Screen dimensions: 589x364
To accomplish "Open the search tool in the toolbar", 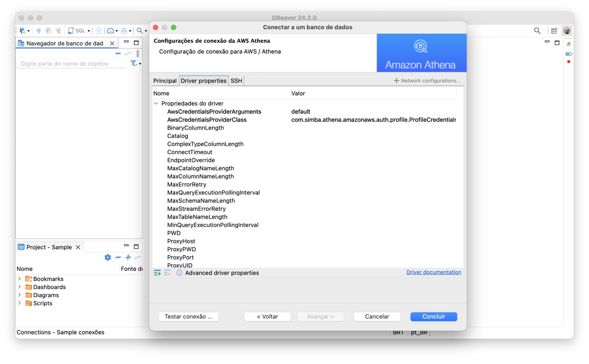I will 140,30.
